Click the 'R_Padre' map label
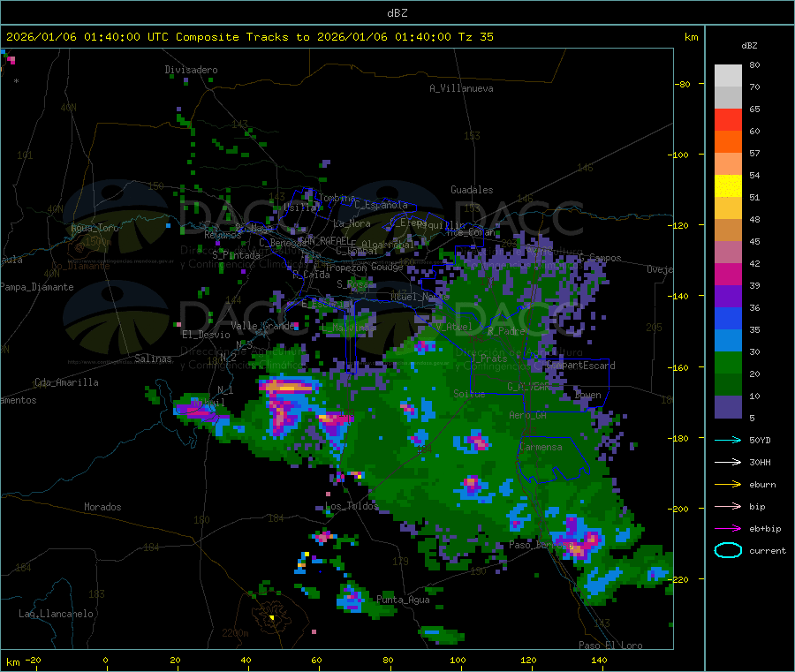795x672 pixels. (506, 331)
